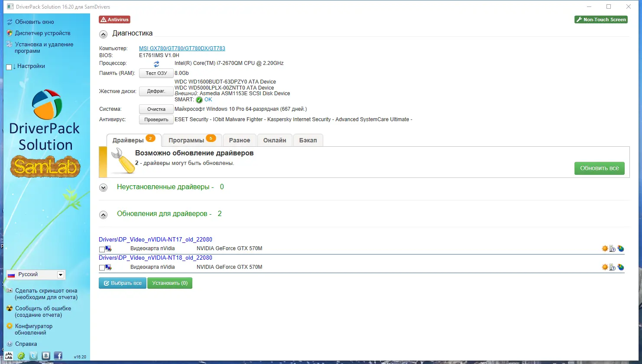Open the Онлайн tab
This screenshot has width=642, height=364.
point(275,140)
